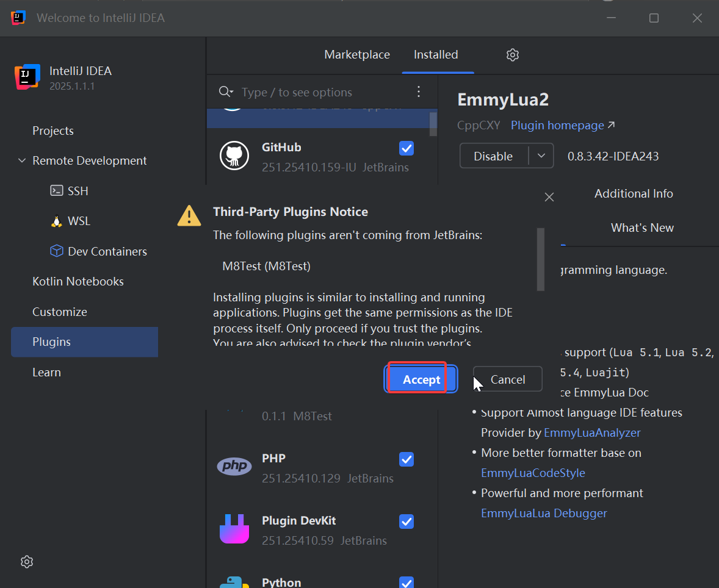Open SSH remote development
The height and width of the screenshot is (588, 719).
[x=78, y=191]
